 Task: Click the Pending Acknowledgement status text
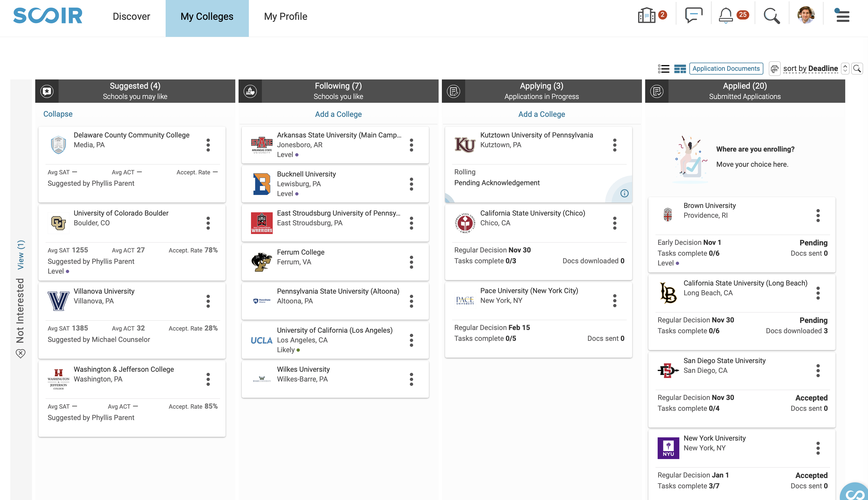coord(497,183)
